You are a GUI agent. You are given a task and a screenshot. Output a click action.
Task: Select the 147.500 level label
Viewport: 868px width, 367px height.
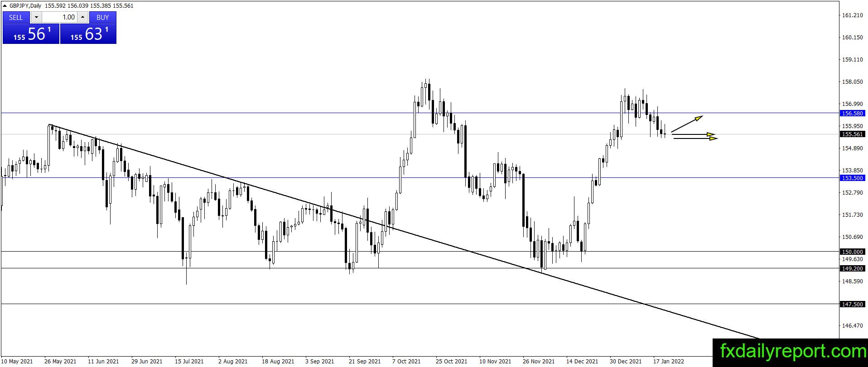tap(852, 304)
